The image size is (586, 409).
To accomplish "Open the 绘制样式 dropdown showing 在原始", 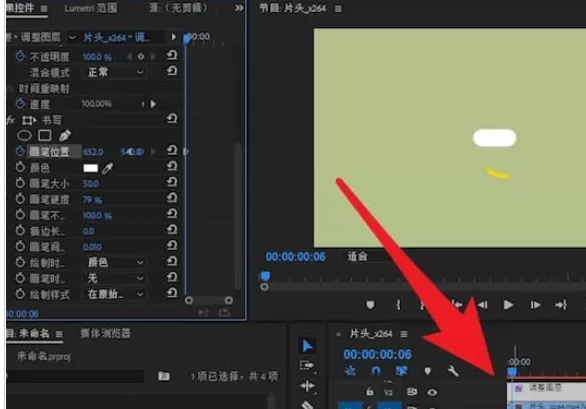I will tap(114, 294).
